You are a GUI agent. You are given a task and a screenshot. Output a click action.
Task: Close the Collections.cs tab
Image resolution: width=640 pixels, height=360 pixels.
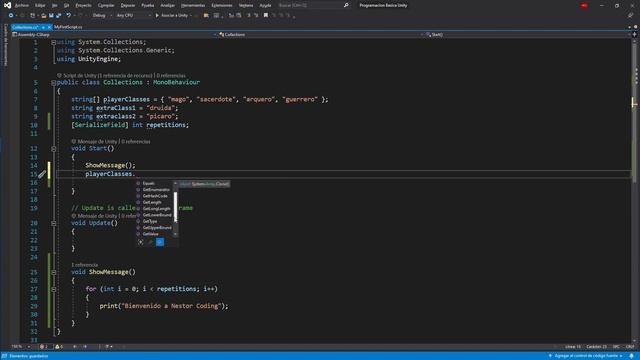49,27
